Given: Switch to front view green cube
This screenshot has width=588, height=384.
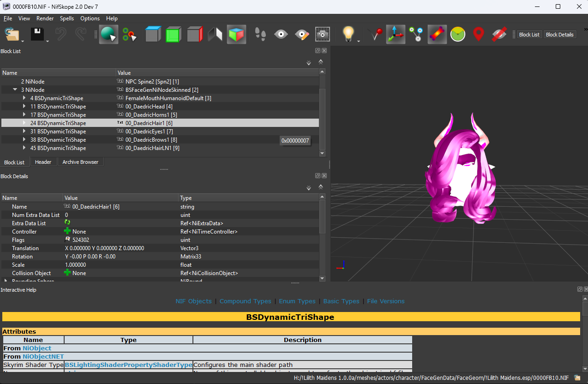Looking at the screenshot, I should (x=173, y=34).
